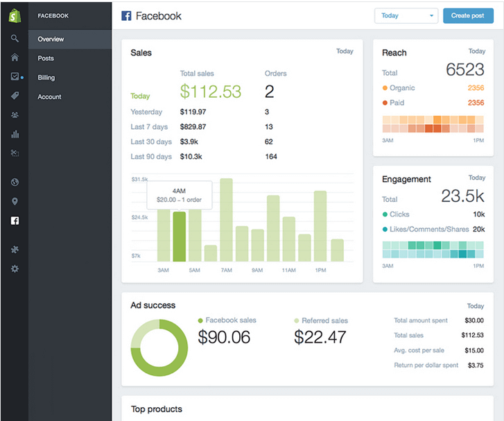Click the Create post button

click(x=468, y=15)
